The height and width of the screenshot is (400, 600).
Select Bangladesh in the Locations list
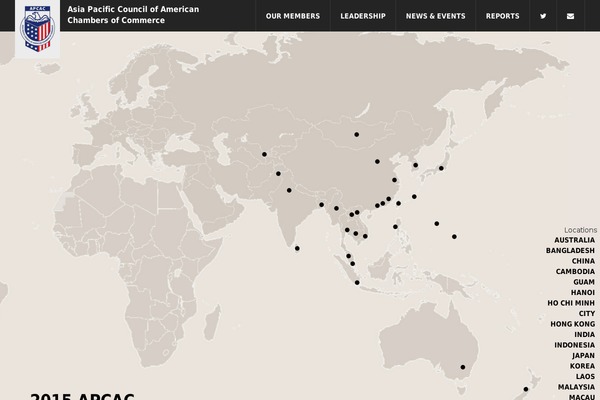pos(570,250)
